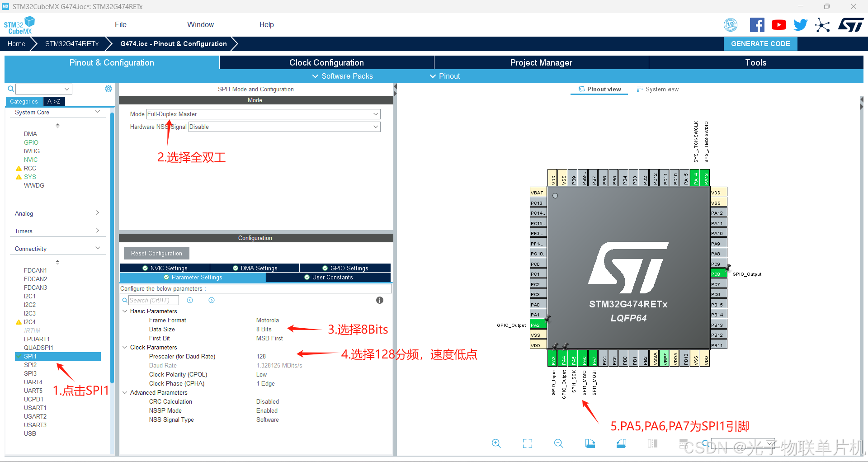The image size is (868, 462).
Task: Click the rotate clockwise icon under chip
Action: click(590, 443)
